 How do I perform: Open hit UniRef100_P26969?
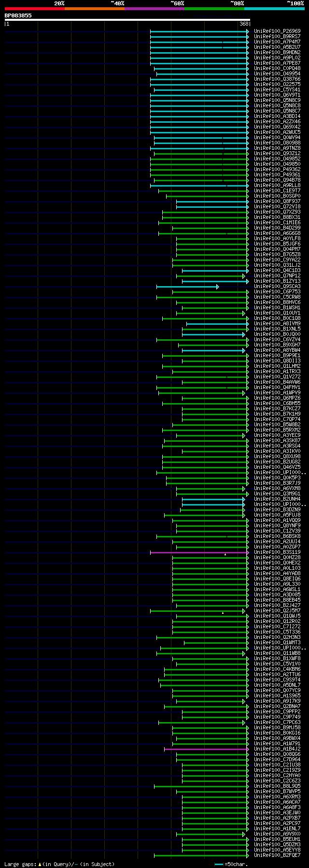coord(277,31)
